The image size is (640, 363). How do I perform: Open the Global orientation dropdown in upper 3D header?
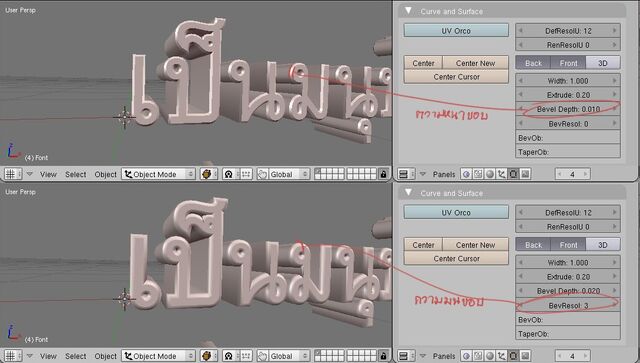pos(289,174)
